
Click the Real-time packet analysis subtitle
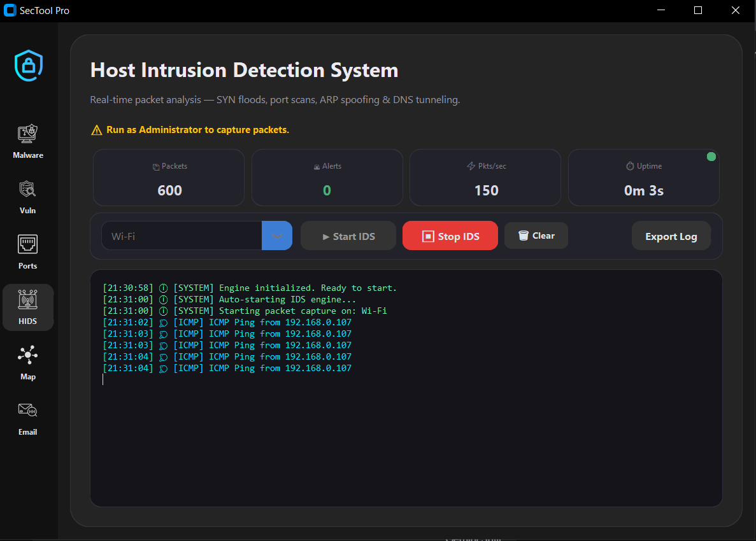click(x=275, y=100)
